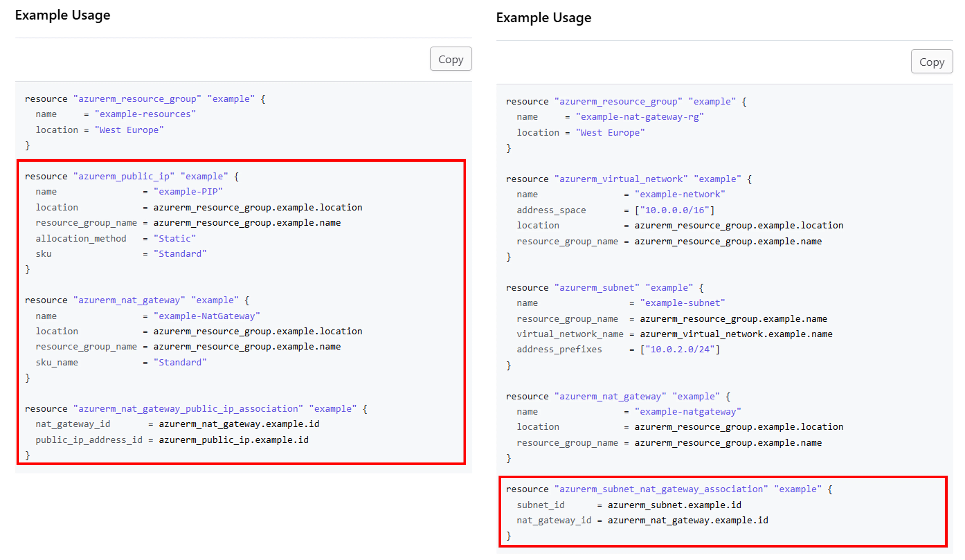Image resolution: width=965 pixels, height=560 pixels.
Task: Click the Copy button in the left example panel
Action: coord(451,59)
